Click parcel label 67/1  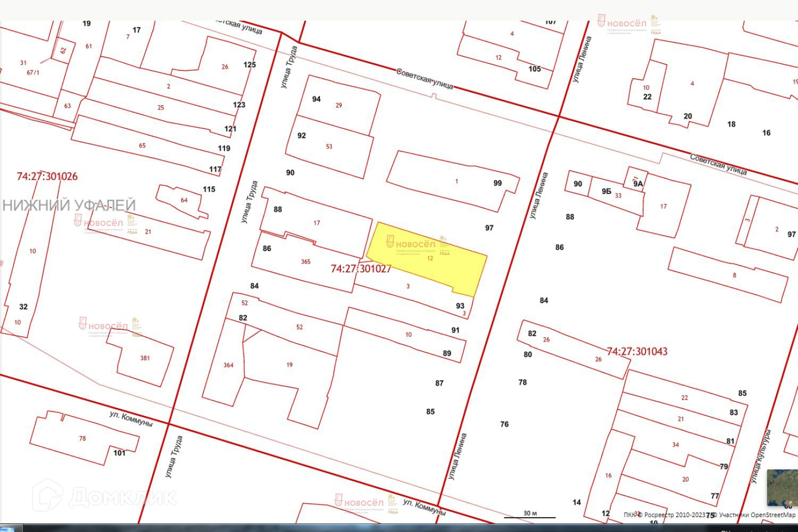[x=33, y=72]
